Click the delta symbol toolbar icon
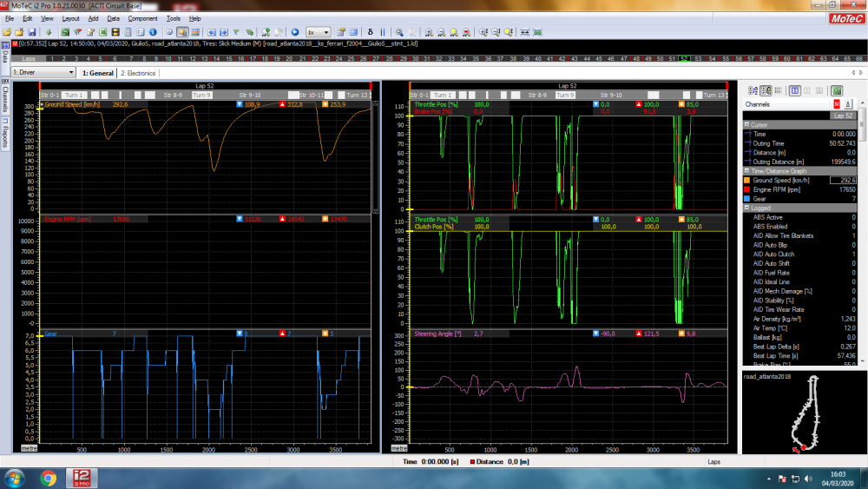This screenshot has height=489, width=868. 371,32
